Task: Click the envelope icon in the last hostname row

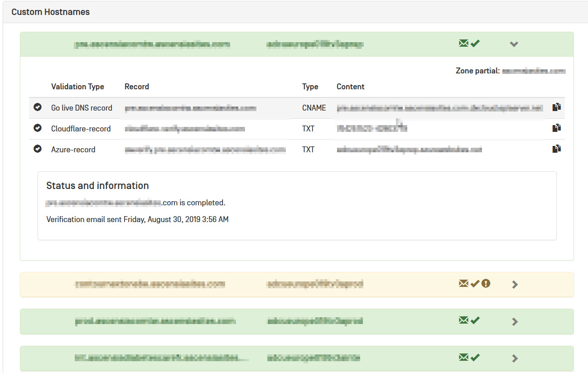Action: 463,358
